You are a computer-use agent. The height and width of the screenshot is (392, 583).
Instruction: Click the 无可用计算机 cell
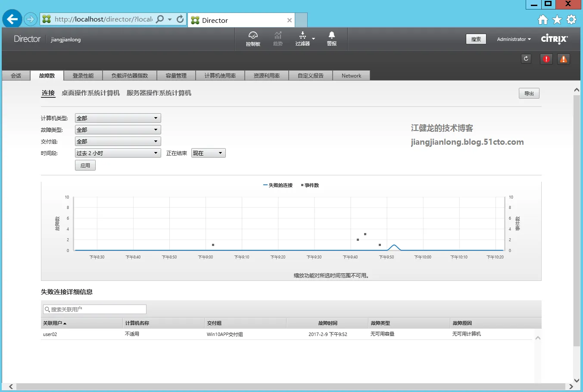(467, 334)
